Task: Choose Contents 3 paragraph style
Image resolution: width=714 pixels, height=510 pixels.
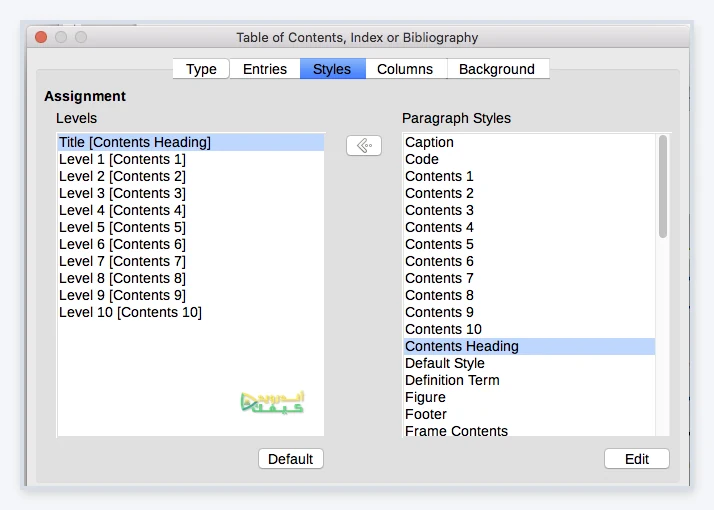Action: click(529, 210)
